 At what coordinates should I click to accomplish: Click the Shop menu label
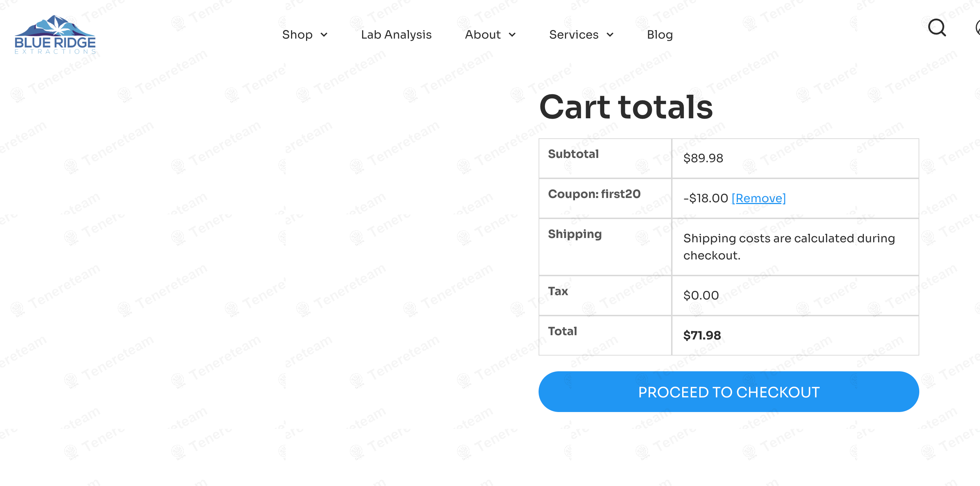pos(297,35)
